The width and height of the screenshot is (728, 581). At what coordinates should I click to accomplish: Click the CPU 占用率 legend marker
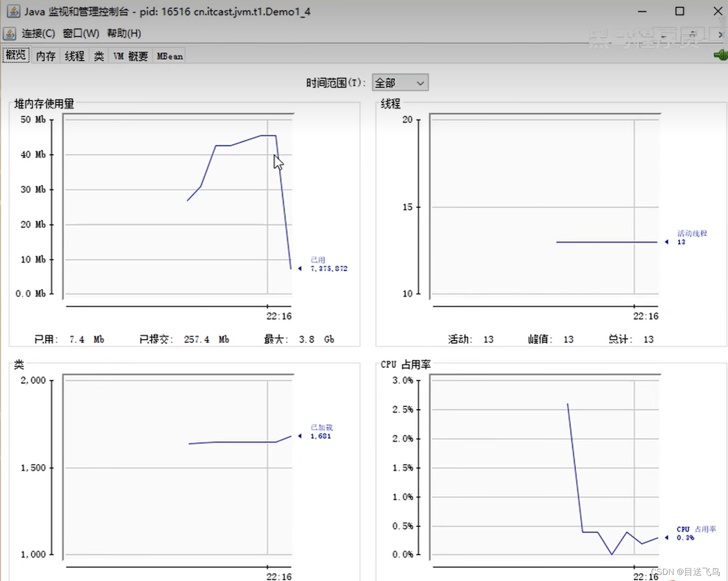667,537
